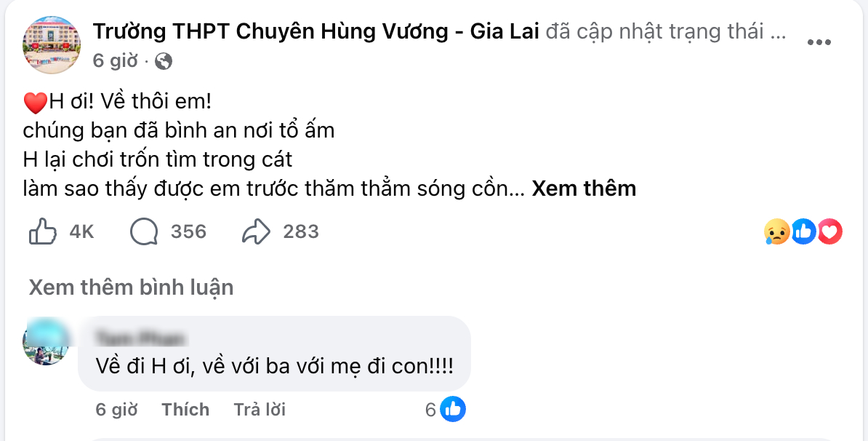Select the crying face reaction icon
The height and width of the screenshot is (441, 868).
point(778,231)
